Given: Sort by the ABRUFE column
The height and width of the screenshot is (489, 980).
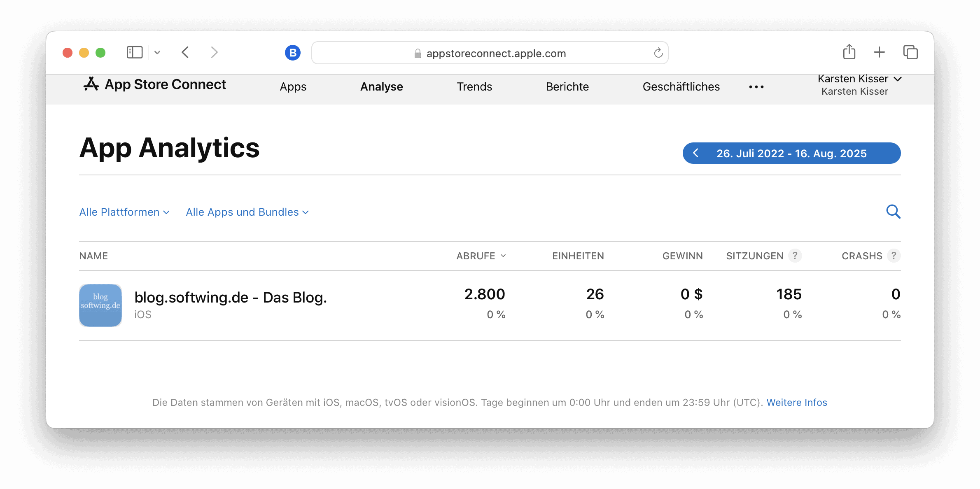Looking at the screenshot, I should pyautogui.click(x=481, y=256).
